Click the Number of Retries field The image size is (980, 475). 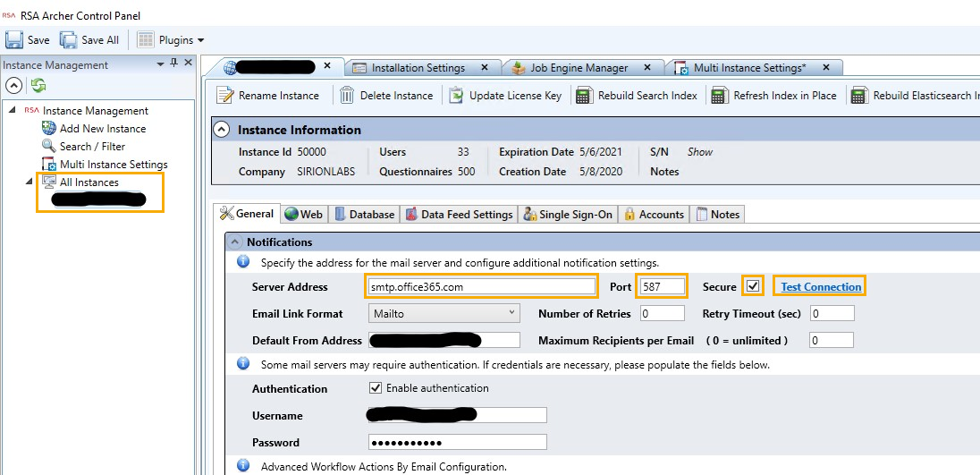click(663, 313)
